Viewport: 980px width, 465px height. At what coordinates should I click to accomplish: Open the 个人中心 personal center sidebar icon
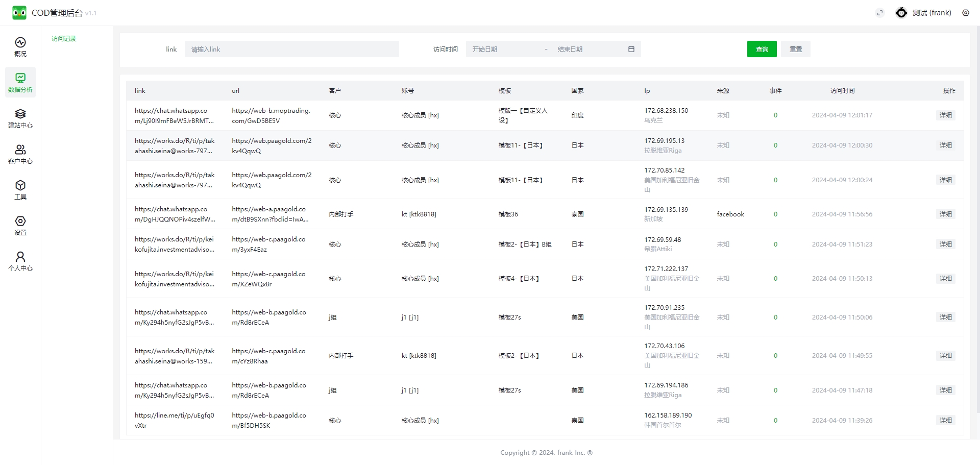[20, 261]
